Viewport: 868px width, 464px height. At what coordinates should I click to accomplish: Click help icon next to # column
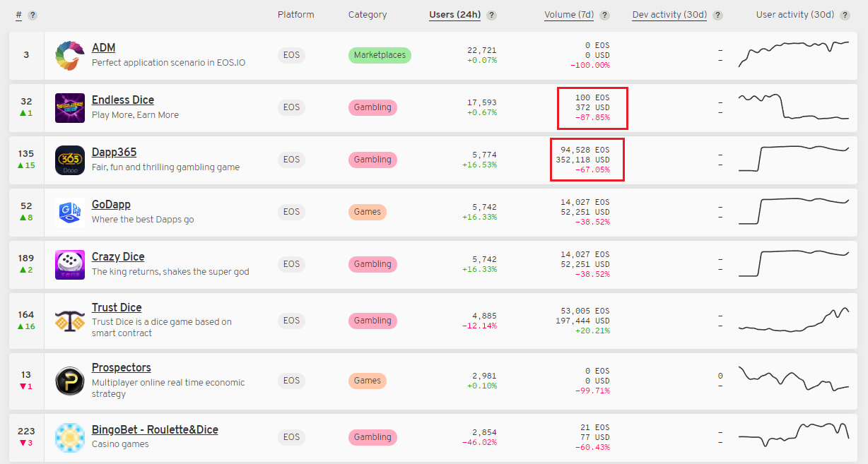(x=33, y=15)
